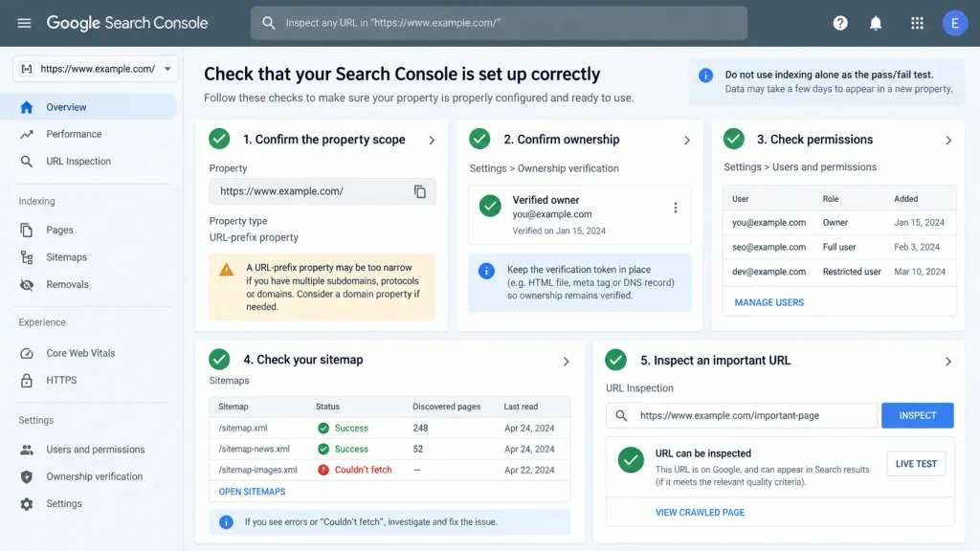Expand Confirm the property scope chevron
Viewport: 980px width, 551px height.
[432, 140]
